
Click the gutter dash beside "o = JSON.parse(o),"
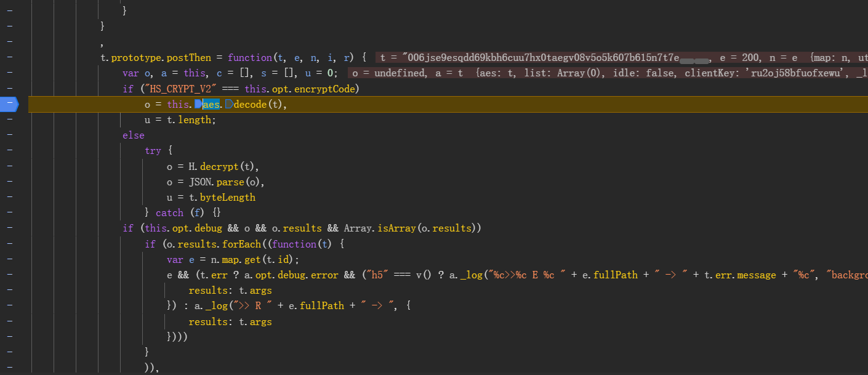click(x=10, y=182)
